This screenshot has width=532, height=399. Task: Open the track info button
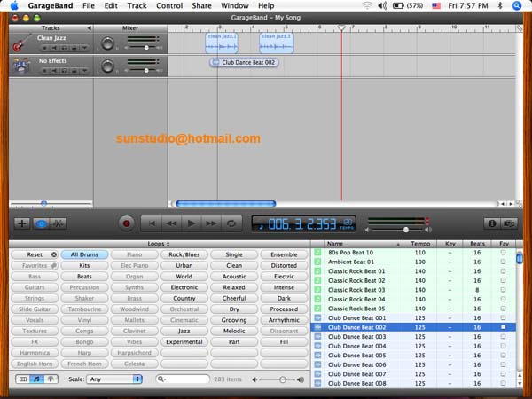point(492,223)
